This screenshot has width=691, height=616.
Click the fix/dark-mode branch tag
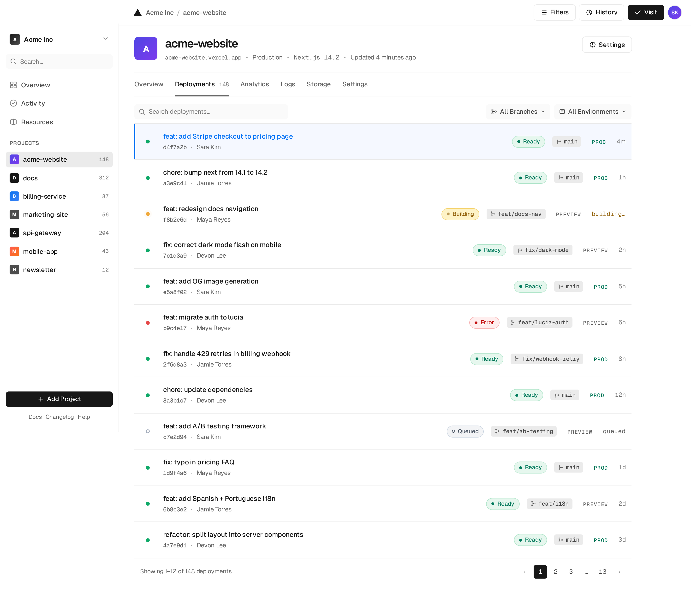point(543,250)
